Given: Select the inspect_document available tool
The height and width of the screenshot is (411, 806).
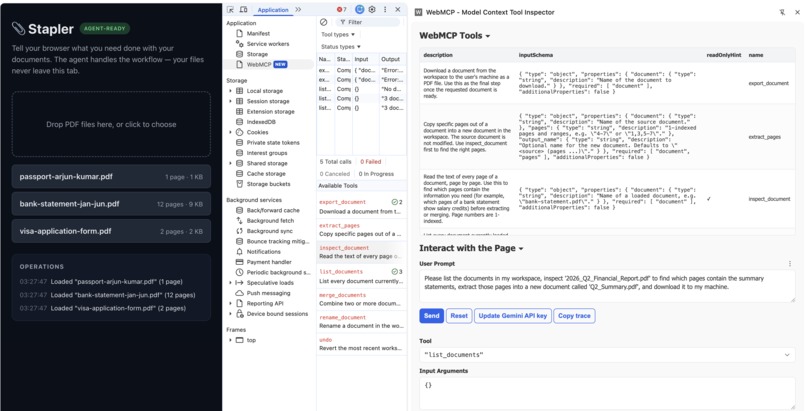Looking at the screenshot, I should [361, 252].
